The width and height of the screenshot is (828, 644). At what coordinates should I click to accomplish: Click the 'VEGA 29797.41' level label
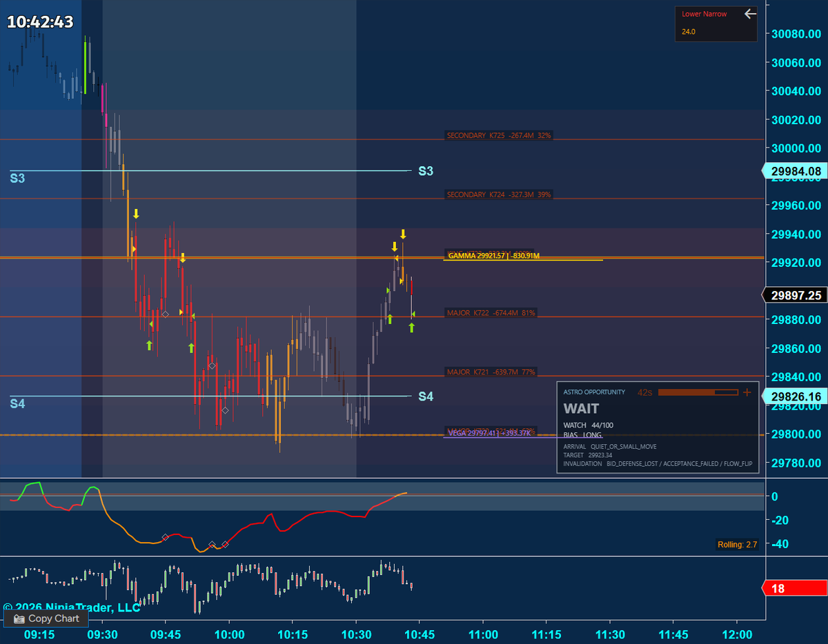tap(489, 433)
